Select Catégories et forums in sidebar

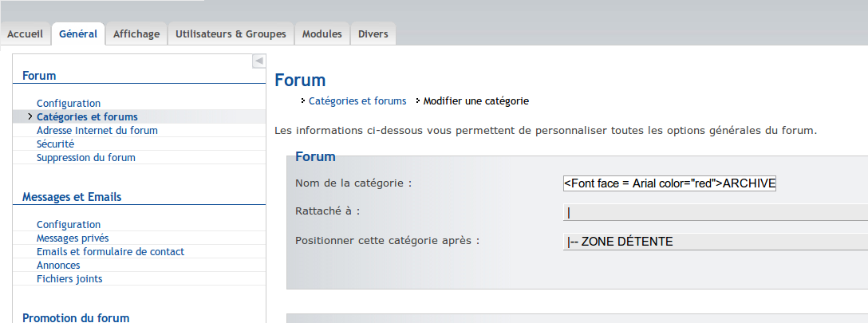pos(87,116)
